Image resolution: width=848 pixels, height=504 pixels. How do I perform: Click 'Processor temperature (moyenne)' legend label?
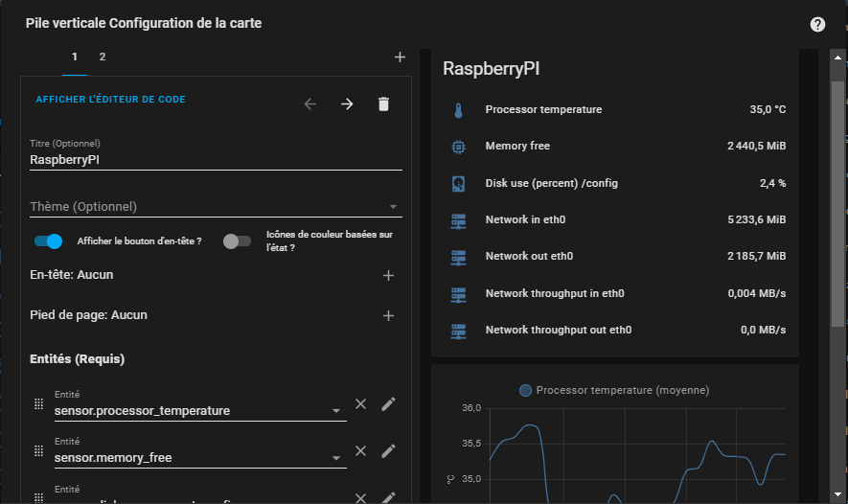[x=623, y=390]
